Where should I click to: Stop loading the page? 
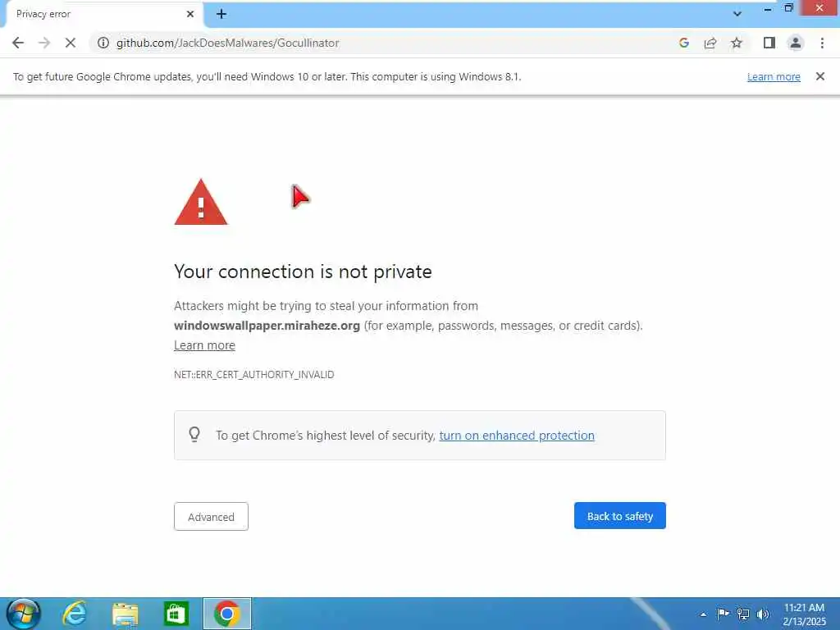tap(71, 43)
